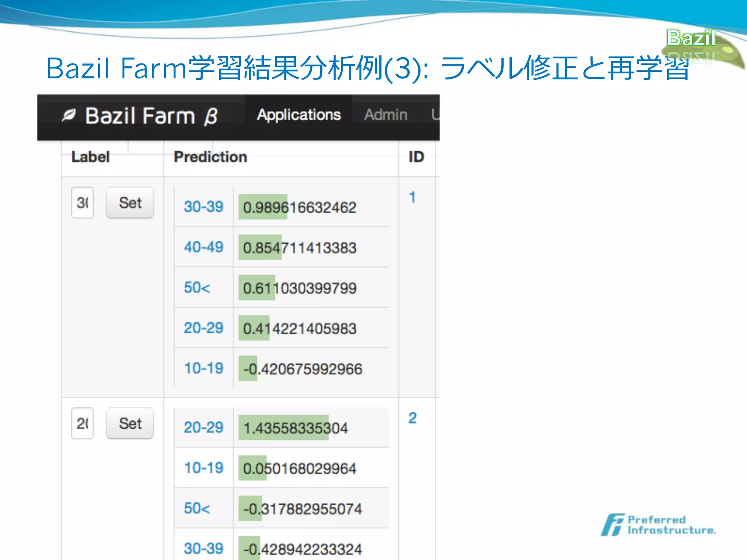Click the Set button for record 2
The width and height of the screenshot is (747, 560).
tap(130, 423)
